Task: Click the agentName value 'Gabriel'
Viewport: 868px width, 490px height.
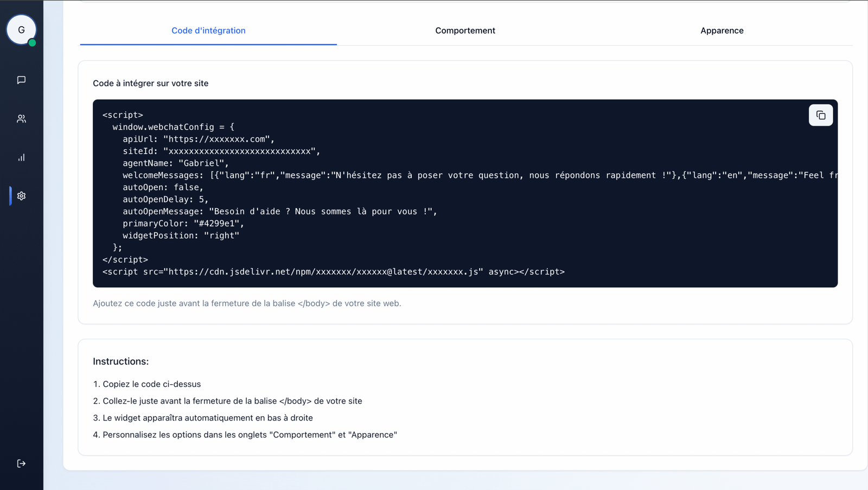Action: click(x=202, y=163)
